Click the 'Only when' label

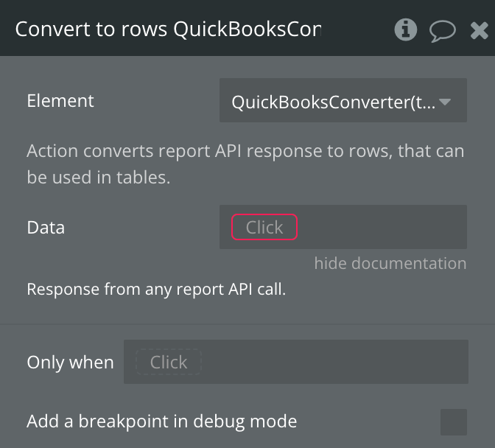(x=70, y=363)
